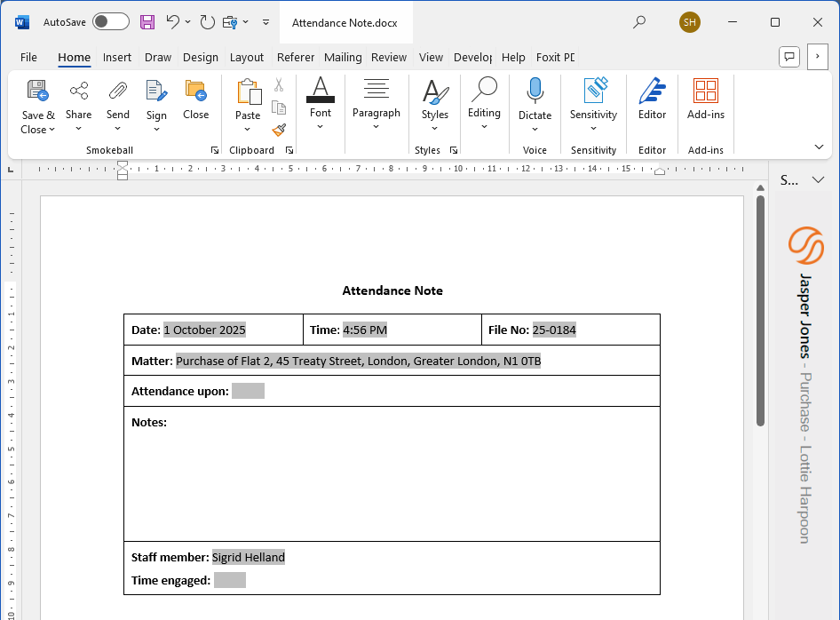The height and width of the screenshot is (620, 840).
Task: Collapse the ribbon with the chevron
Action: (819, 147)
